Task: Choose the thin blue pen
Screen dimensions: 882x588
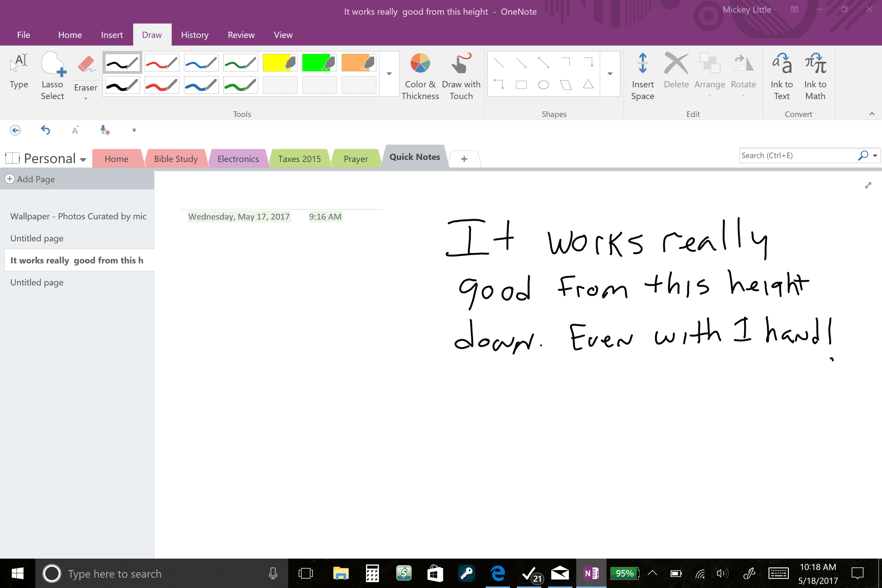Action: pos(201,63)
